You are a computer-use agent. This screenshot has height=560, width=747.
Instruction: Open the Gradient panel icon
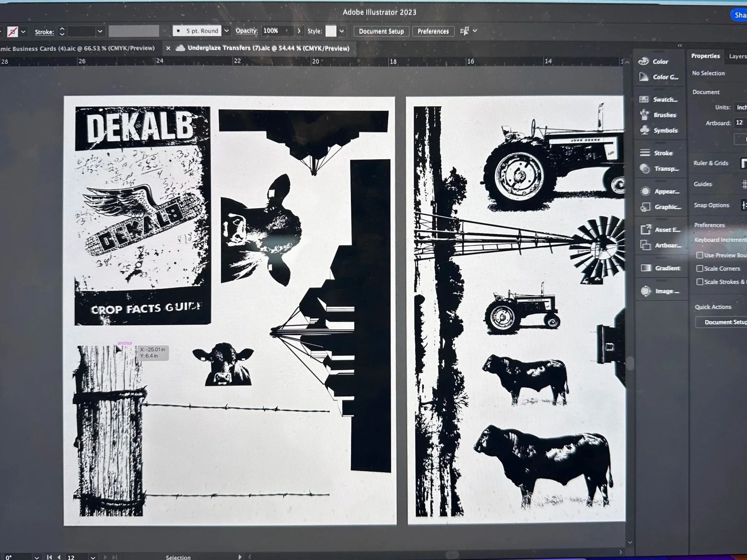coord(646,268)
